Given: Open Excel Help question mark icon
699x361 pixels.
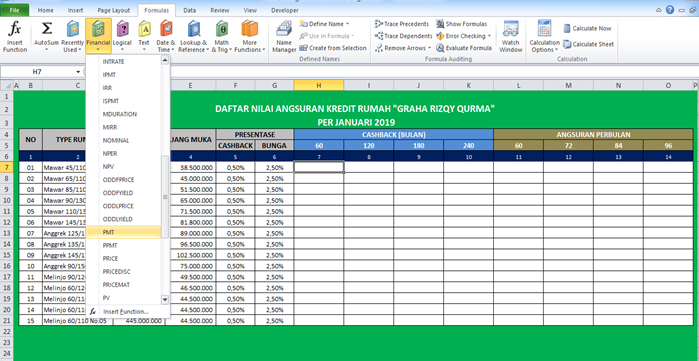Looking at the screenshot, I should click(x=670, y=10).
